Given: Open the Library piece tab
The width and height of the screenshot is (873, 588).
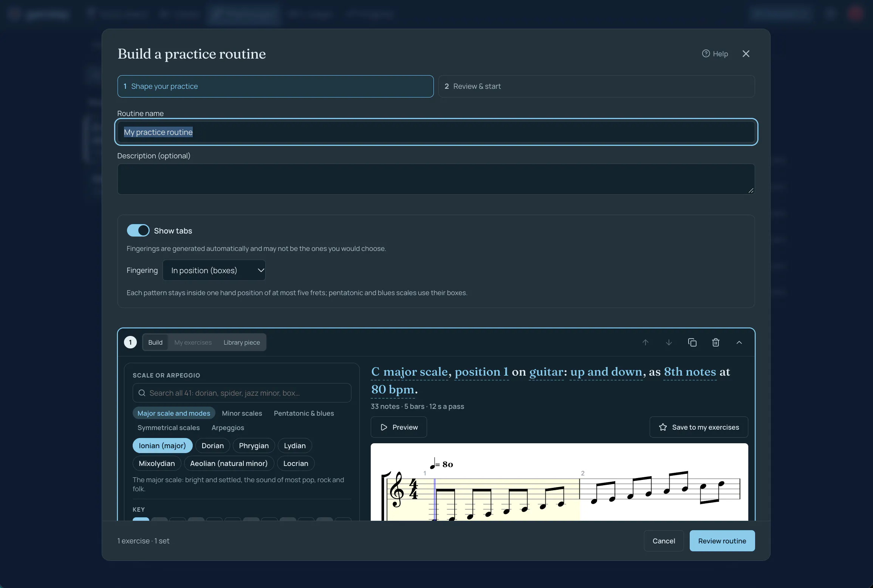Looking at the screenshot, I should point(241,342).
